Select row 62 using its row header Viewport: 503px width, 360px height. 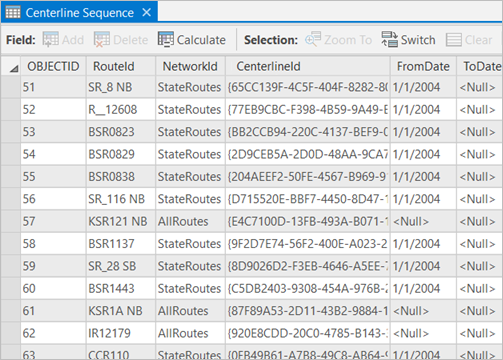pos(11,333)
